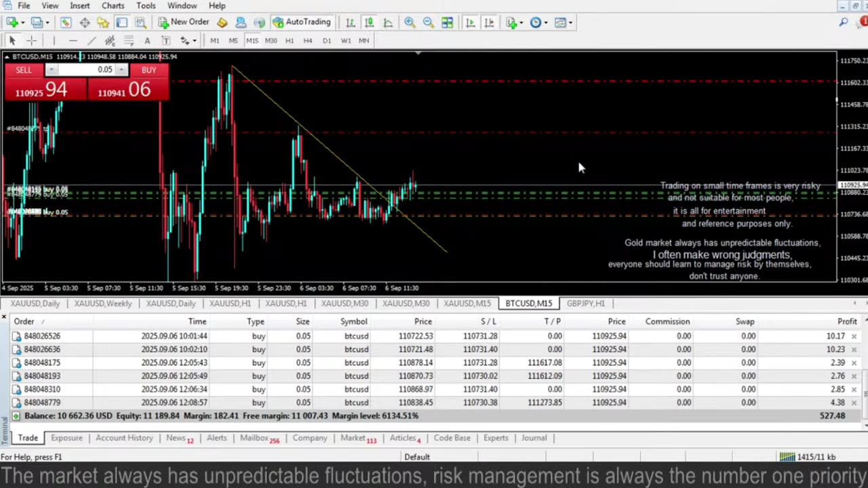Zoom in on the chart

(x=410, y=22)
